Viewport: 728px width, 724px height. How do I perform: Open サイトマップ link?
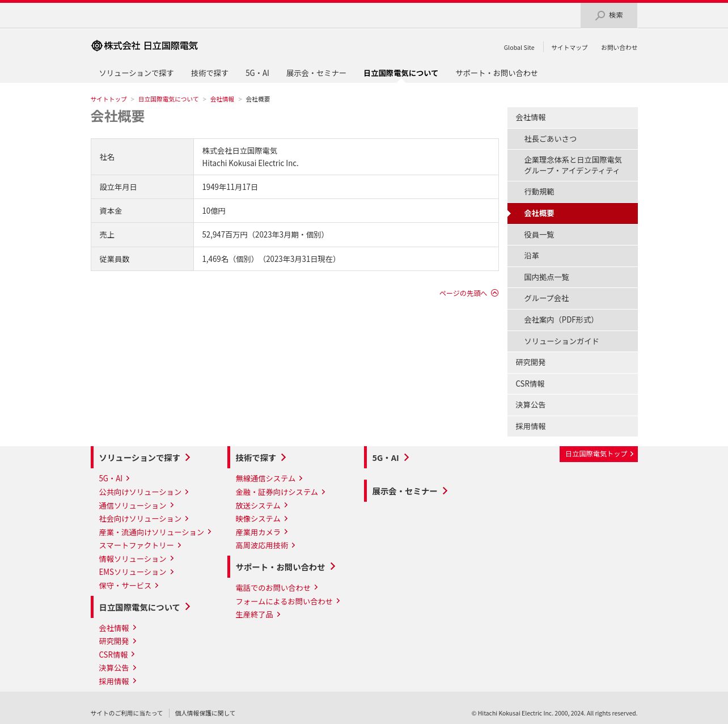569,48
